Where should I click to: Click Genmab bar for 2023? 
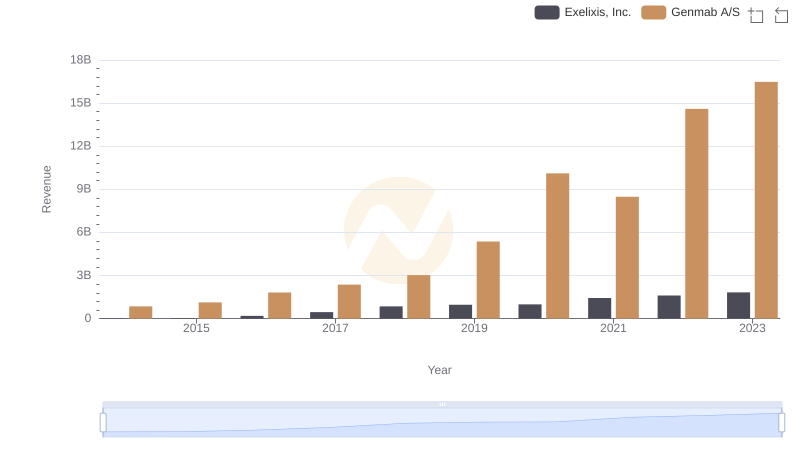coord(766,200)
